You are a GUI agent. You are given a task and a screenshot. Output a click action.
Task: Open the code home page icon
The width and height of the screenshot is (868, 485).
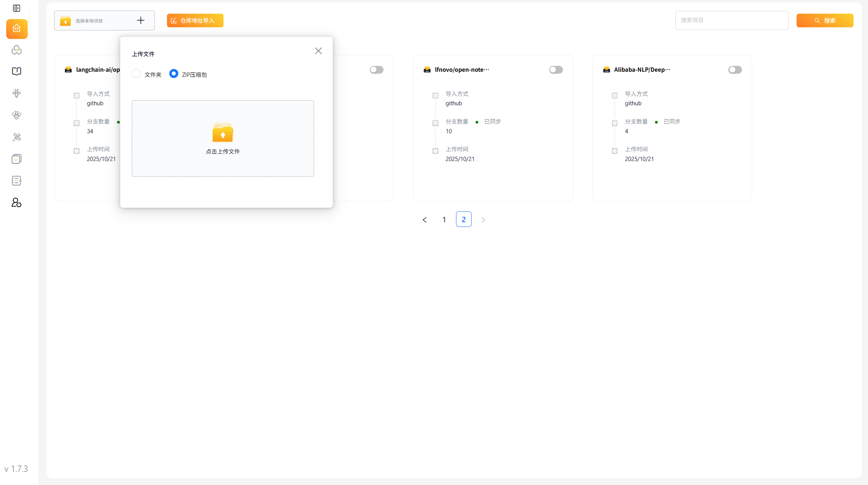coord(17,29)
